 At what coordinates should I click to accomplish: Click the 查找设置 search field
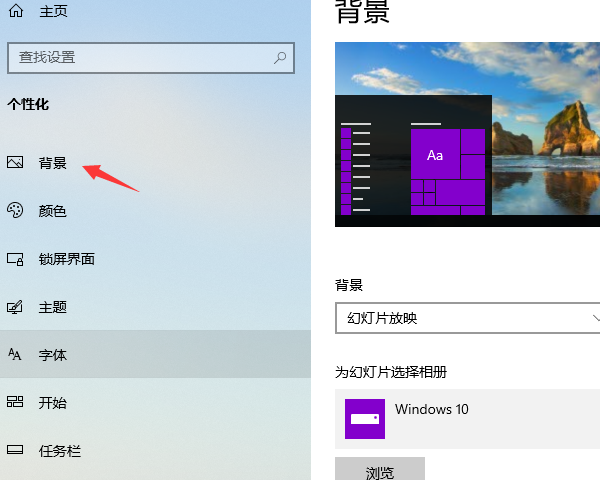click(140, 58)
